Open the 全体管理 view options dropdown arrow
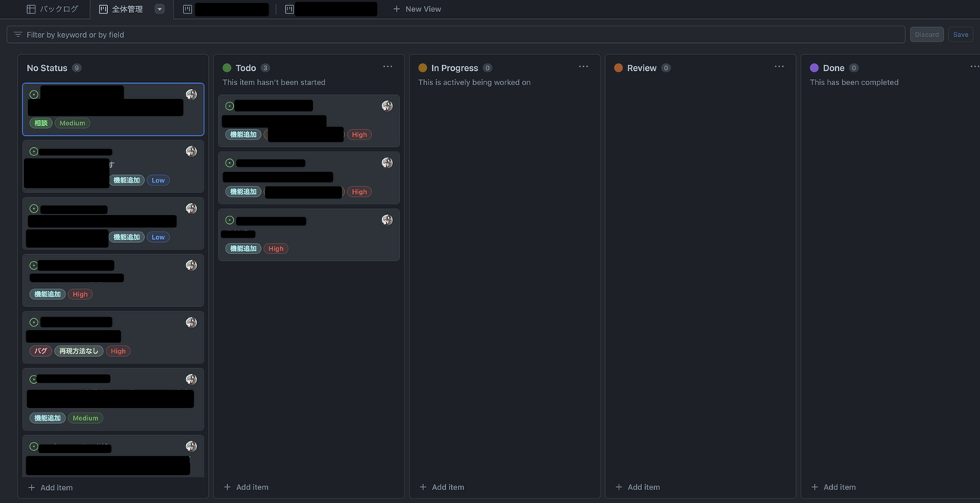Viewport: 980px width, 503px height. pos(159,9)
